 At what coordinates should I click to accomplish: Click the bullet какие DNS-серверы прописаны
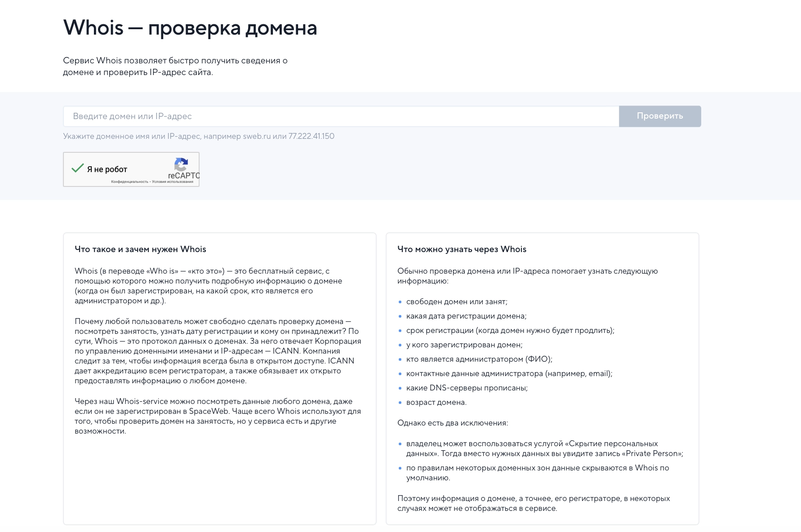467,388
